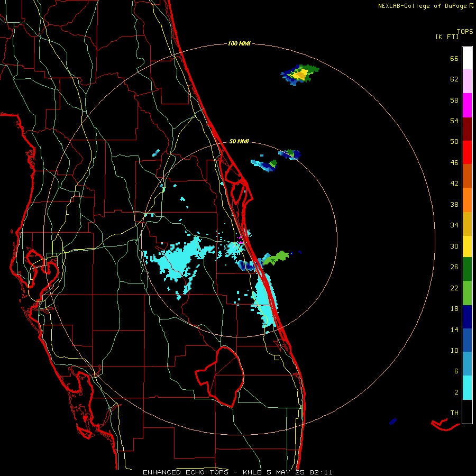Click the 18 legend value
The image size is (476, 476).
coord(454,309)
